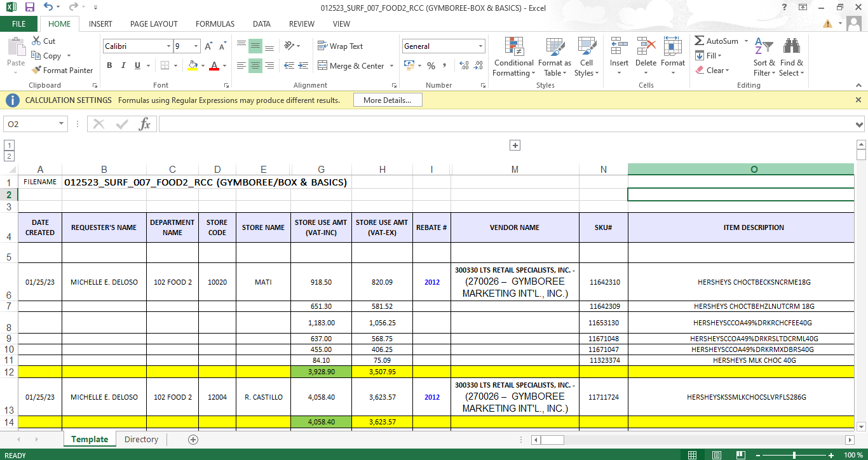Toggle center horizontal alignment
This screenshot has height=460, width=868.
[255, 65]
